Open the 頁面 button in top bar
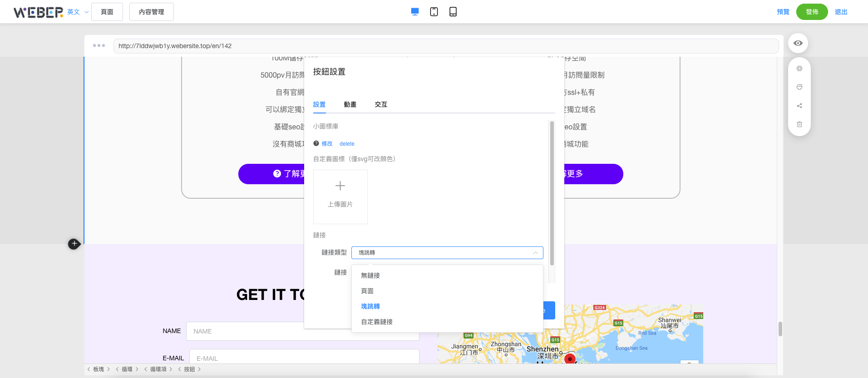Screen dimensions: 868x378 (107, 12)
